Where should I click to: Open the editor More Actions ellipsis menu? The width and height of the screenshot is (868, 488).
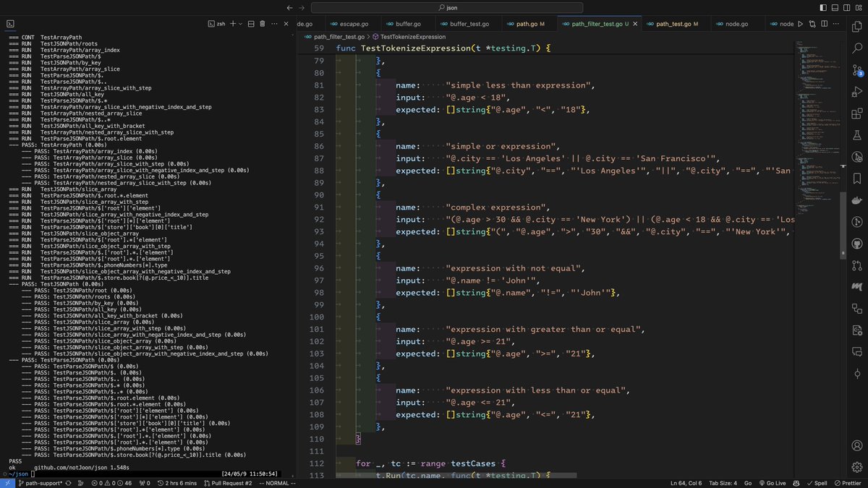coord(837,24)
